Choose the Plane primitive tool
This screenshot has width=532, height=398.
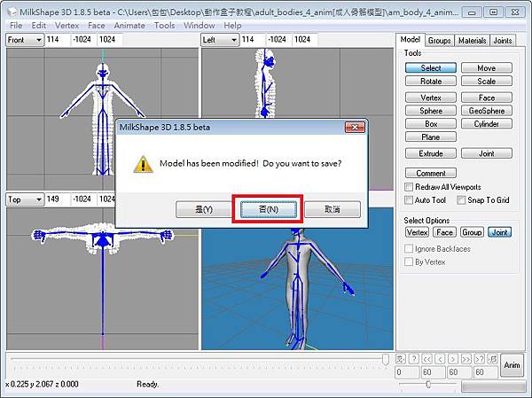click(431, 137)
